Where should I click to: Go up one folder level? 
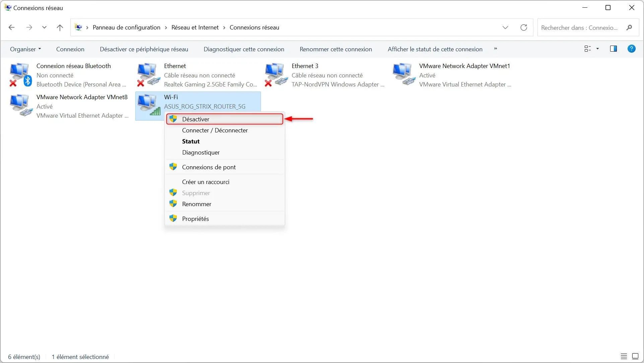coord(60,27)
